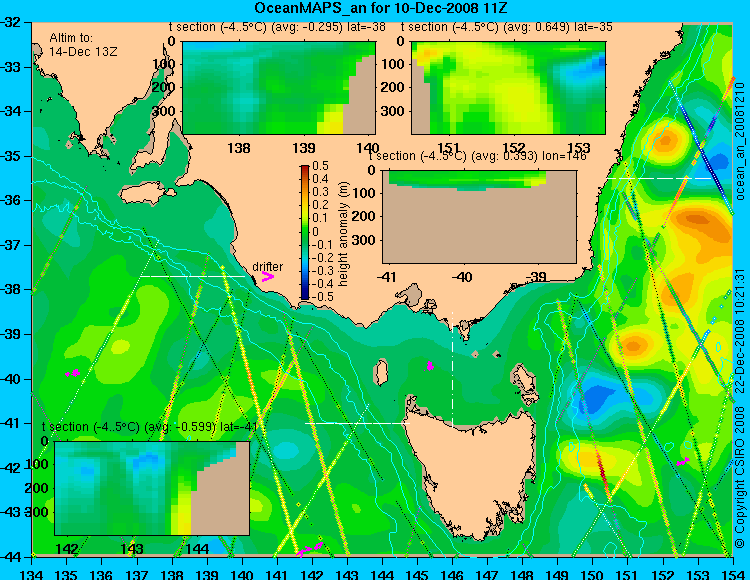Click the '134' longitude axis label

[x=32, y=574]
